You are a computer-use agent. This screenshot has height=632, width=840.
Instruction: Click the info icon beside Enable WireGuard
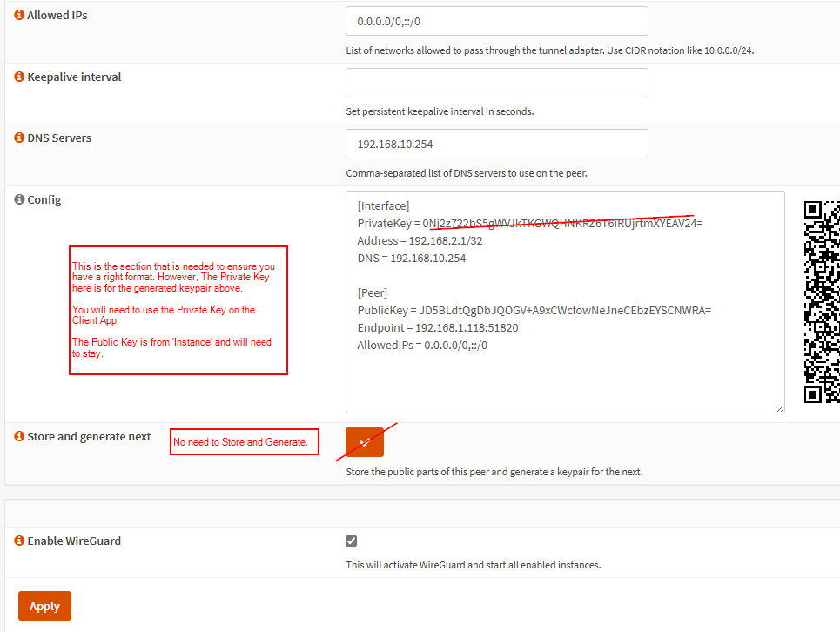19,541
